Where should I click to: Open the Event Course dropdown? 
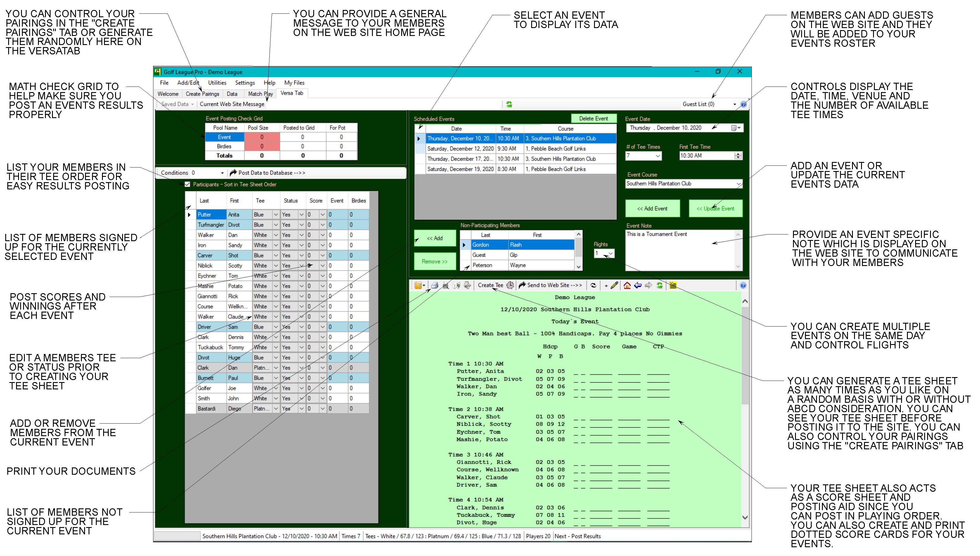click(738, 184)
